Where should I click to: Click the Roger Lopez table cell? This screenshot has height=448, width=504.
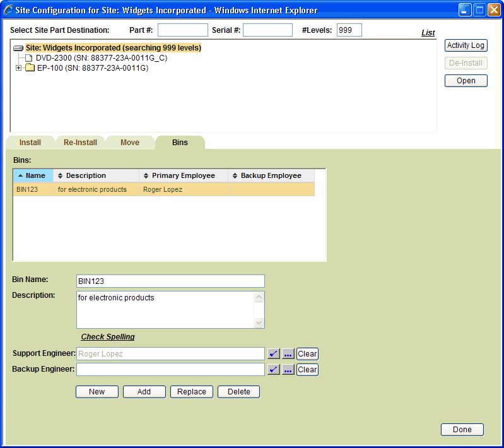184,189
